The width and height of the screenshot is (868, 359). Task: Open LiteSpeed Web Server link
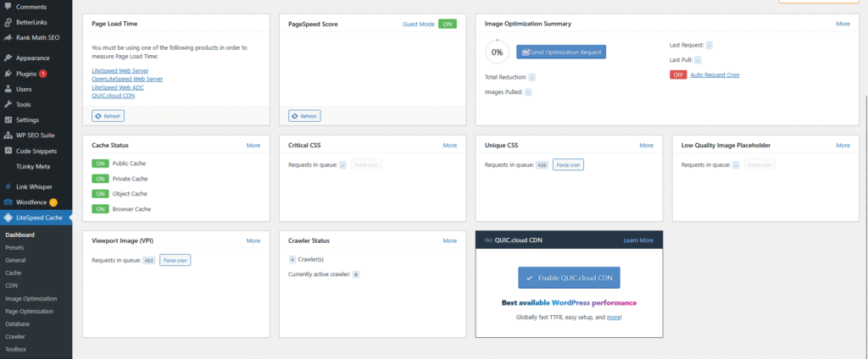click(x=120, y=71)
